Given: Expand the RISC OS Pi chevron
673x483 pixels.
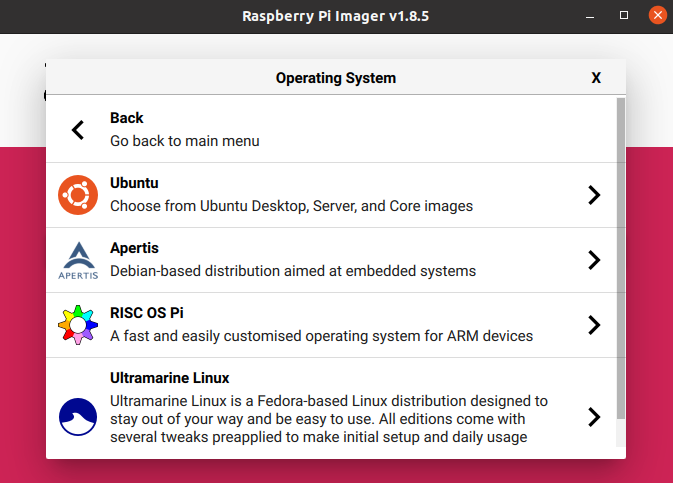Looking at the screenshot, I should coord(594,325).
